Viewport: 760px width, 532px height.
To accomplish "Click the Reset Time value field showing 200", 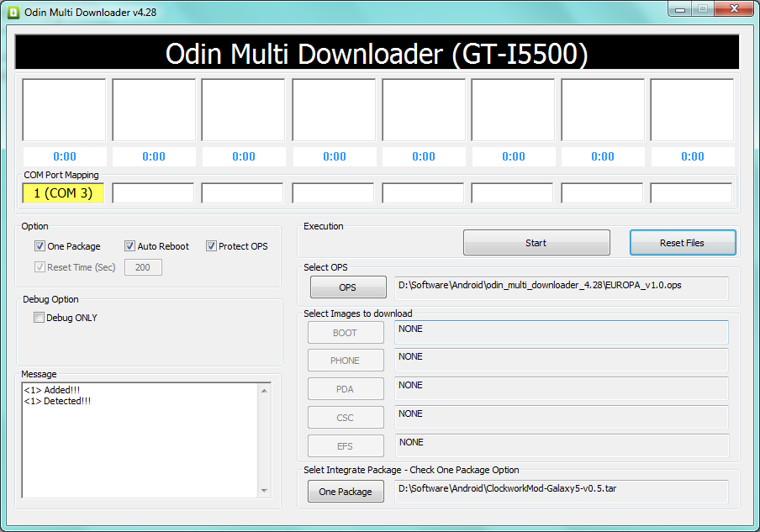I will [143, 267].
